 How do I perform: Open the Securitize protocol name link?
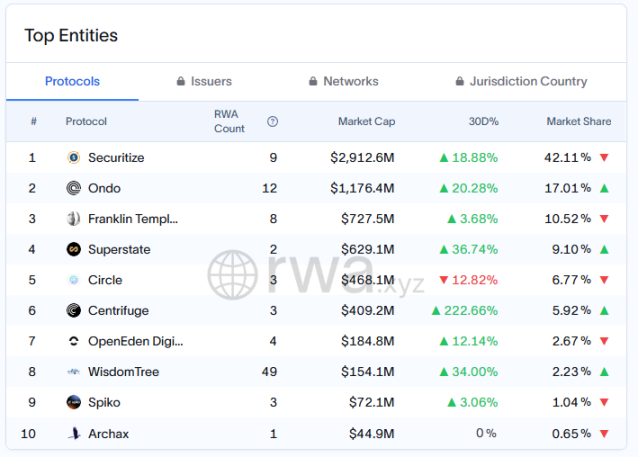(118, 158)
